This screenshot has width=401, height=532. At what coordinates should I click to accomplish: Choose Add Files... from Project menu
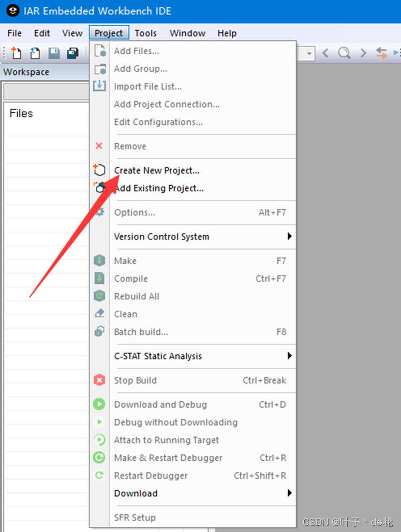(193, 51)
